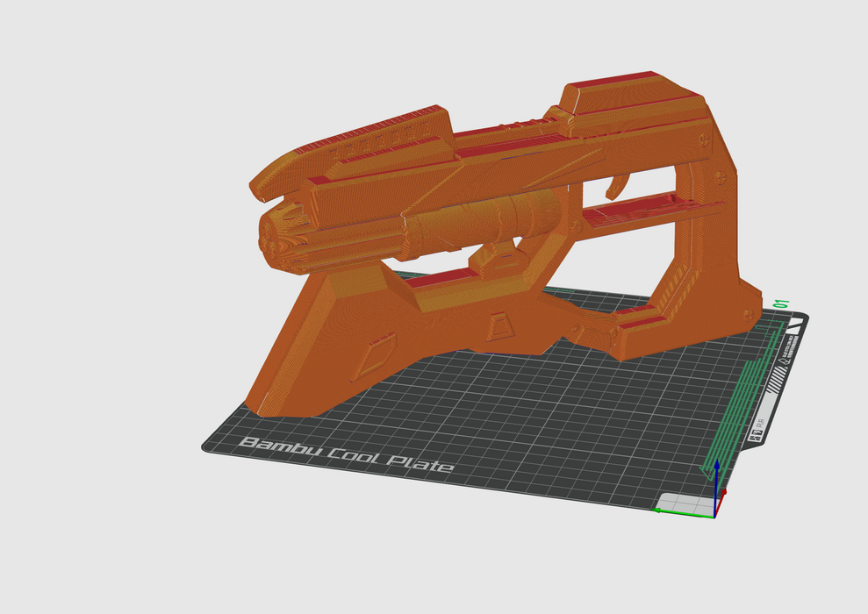
Task: Click the trapezoid detail on the lower body
Action: tap(499, 328)
